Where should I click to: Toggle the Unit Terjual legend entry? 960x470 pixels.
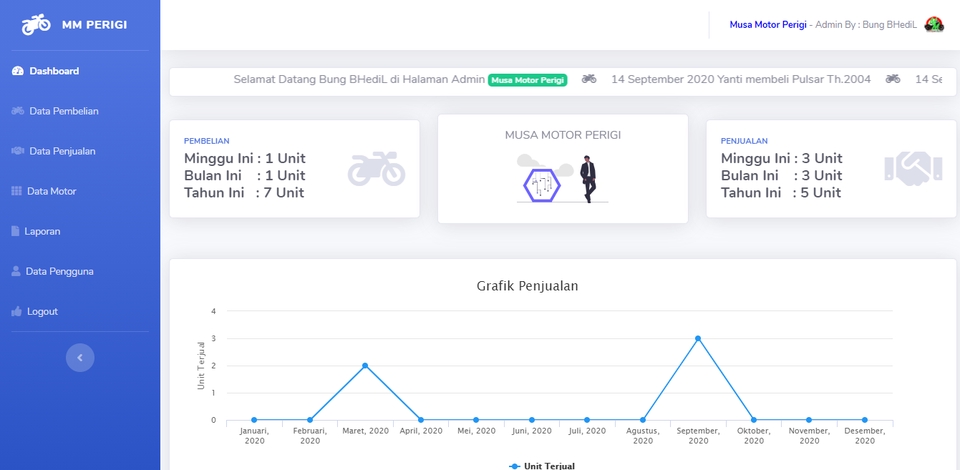(x=542, y=466)
